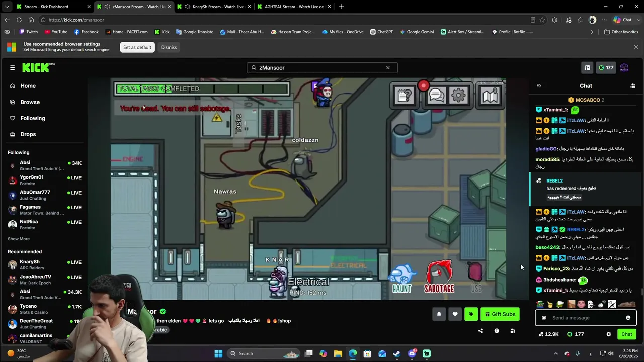Screen dimensions: 644x362
Task: Open ChatGPT bookmark
Action: point(381,32)
